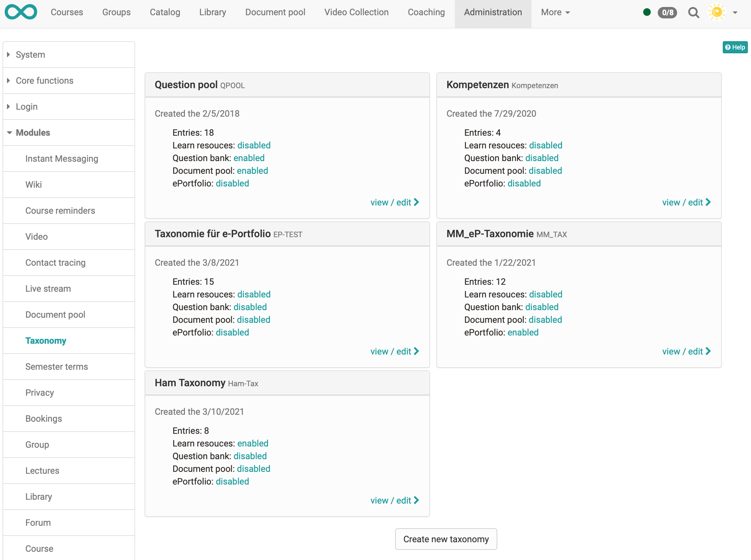Image resolution: width=751 pixels, height=560 pixels.
Task: Click the green presence status dot
Action: coord(647,12)
